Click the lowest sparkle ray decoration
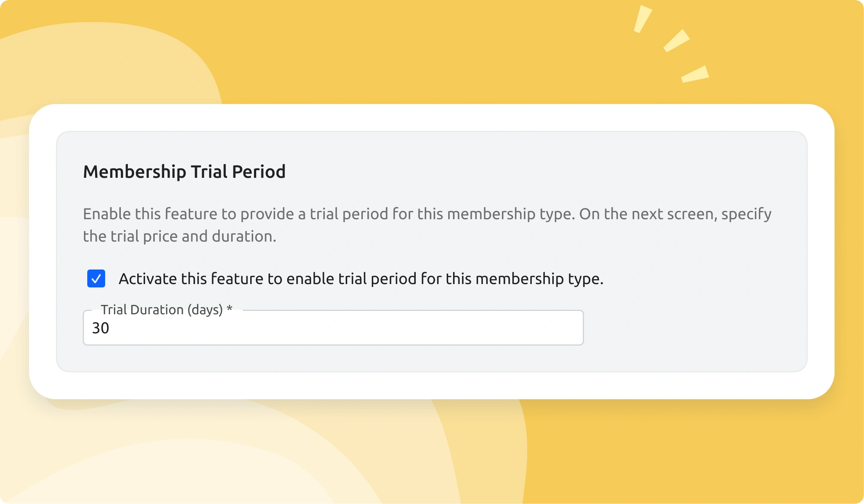Screen dimensions: 864x504 695,74
